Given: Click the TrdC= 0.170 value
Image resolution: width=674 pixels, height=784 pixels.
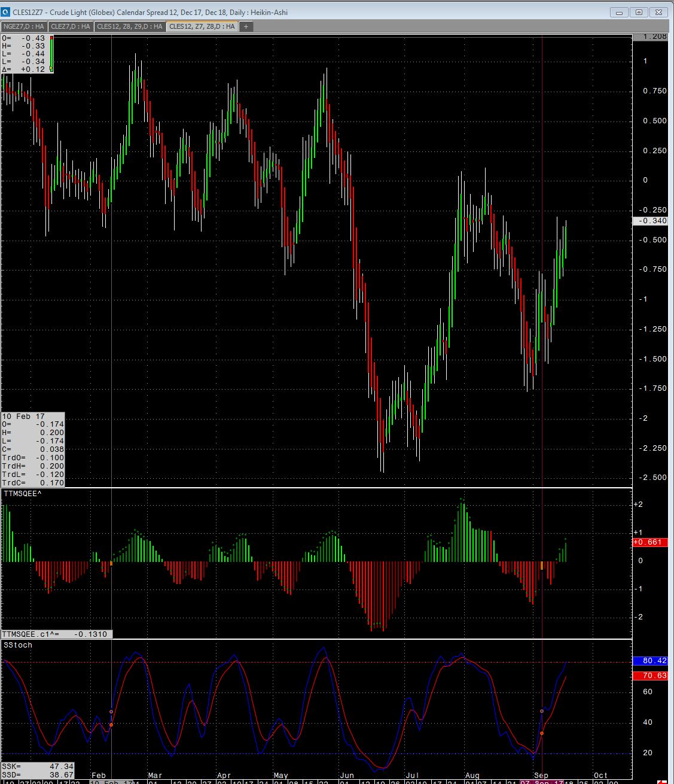Looking at the screenshot, I should pyautogui.click(x=33, y=483).
